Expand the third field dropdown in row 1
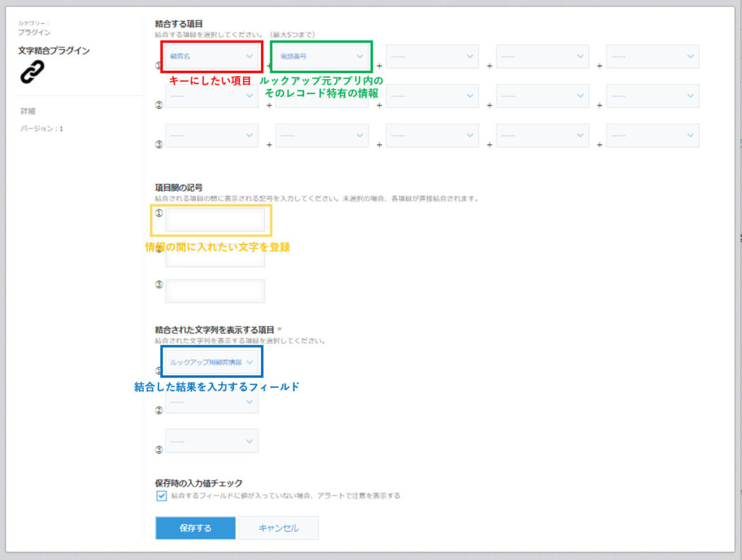The height and width of the screenshot is (560, 742). click(x=432, y=56)
